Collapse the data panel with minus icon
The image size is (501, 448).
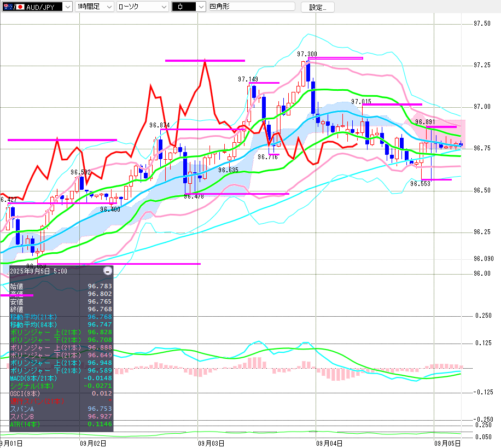coord(108,271)
